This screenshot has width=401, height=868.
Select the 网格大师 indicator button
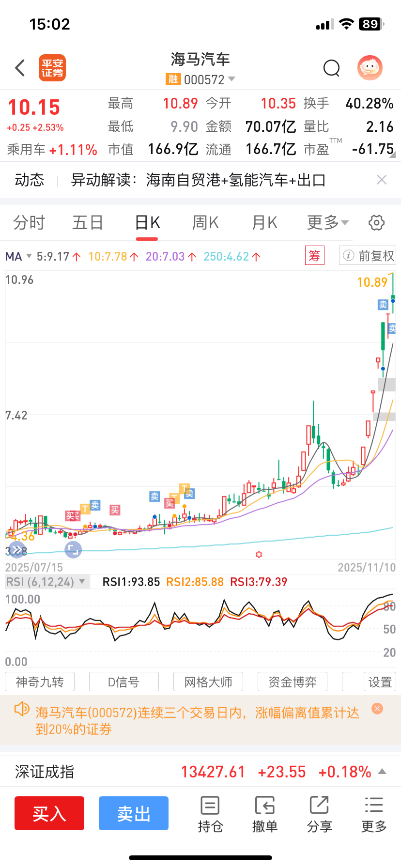tap(208, 682)
